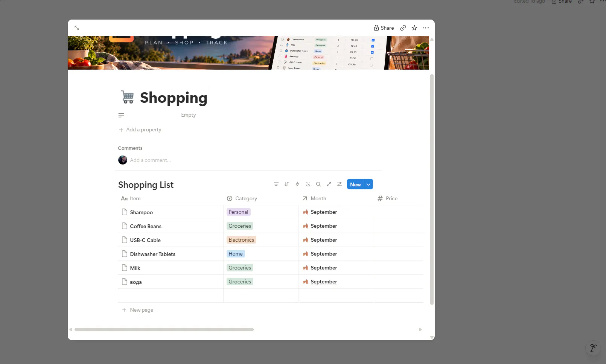Favorite the page with the star icon

click(x=414, y=28)
